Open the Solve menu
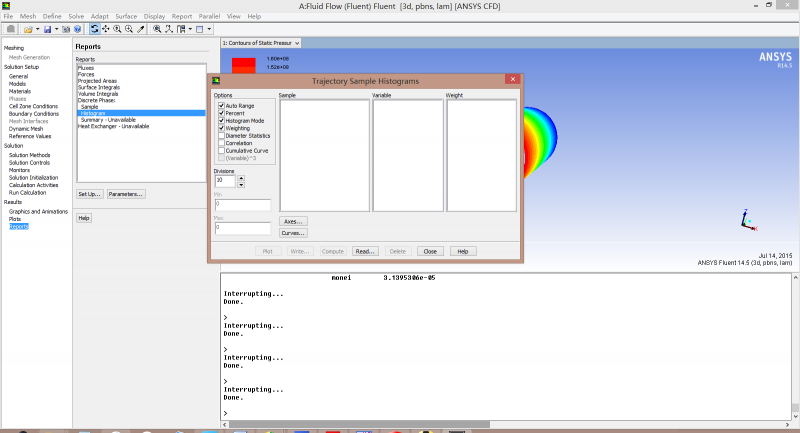The width and height of the screenshot is (800, 433). click(76, 16)
